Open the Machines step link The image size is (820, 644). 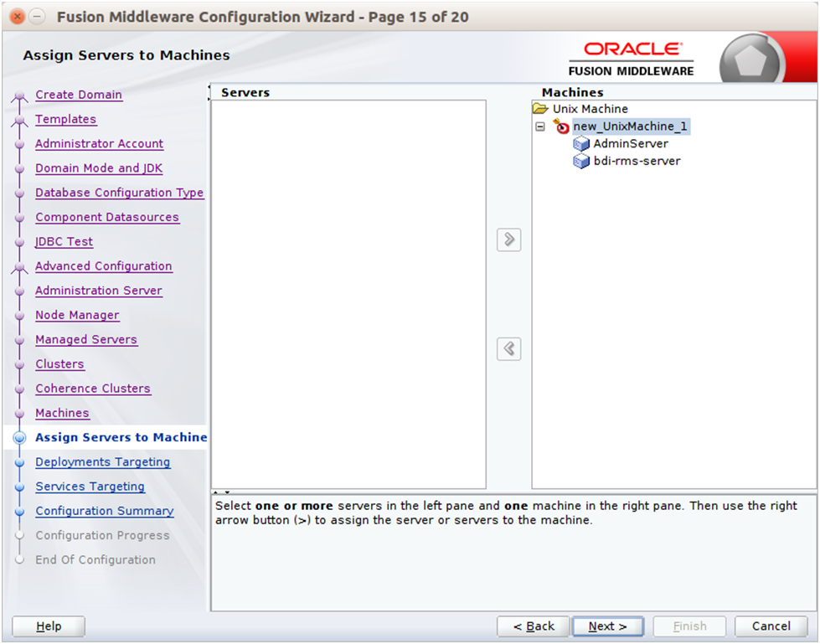(x=62, y=413)
